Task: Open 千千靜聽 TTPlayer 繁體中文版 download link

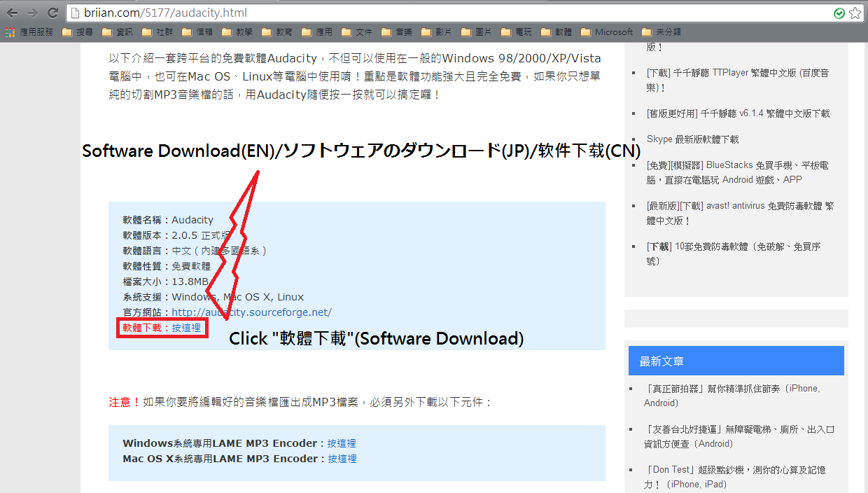Action: click(x=738, y=80)
